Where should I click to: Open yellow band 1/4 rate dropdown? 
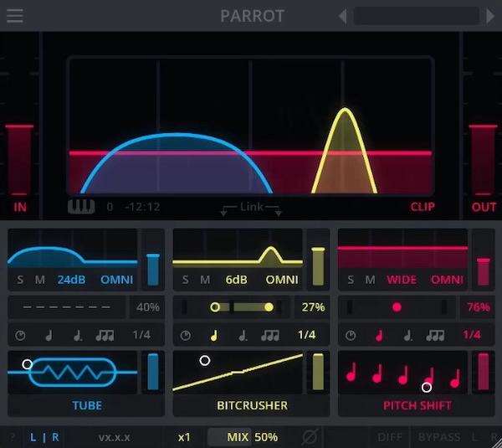click(307, 335)
